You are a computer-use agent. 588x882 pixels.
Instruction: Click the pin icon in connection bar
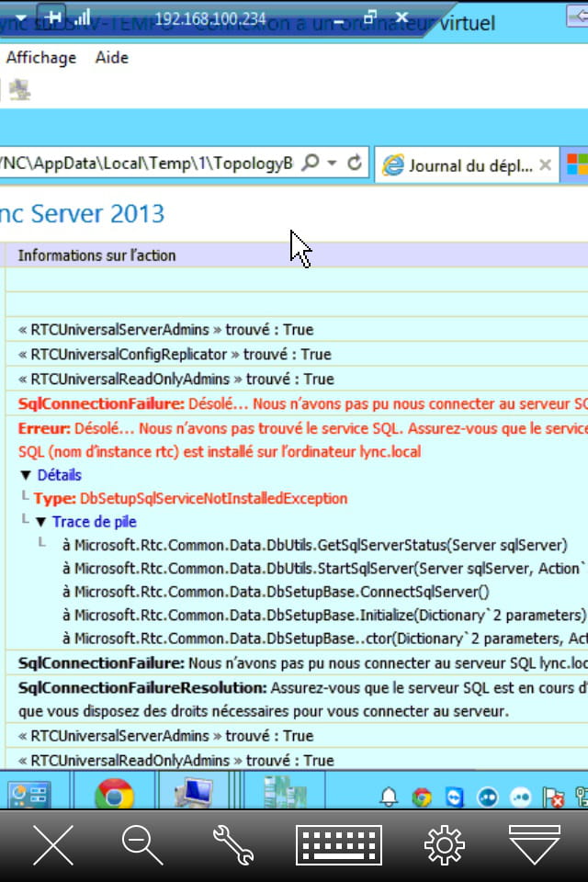(x=51, y=17)
